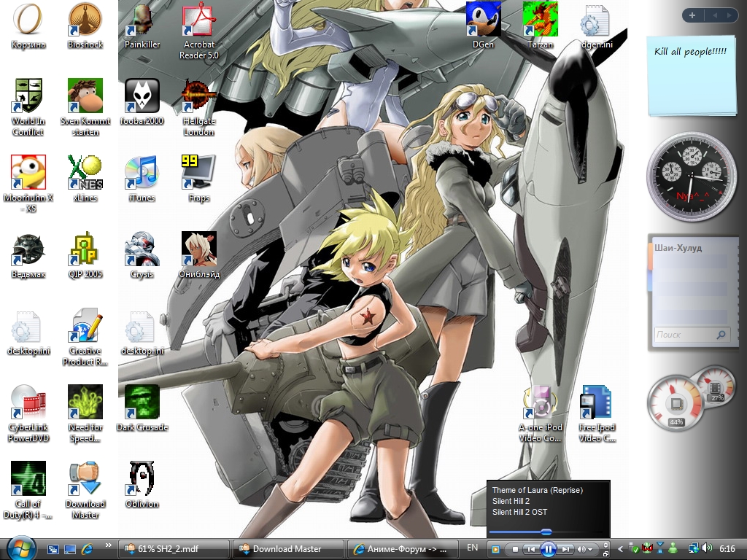Launch CyberLink PowerDVD
The height and width of the screenshot is (560, 747).
coord(28,413)
